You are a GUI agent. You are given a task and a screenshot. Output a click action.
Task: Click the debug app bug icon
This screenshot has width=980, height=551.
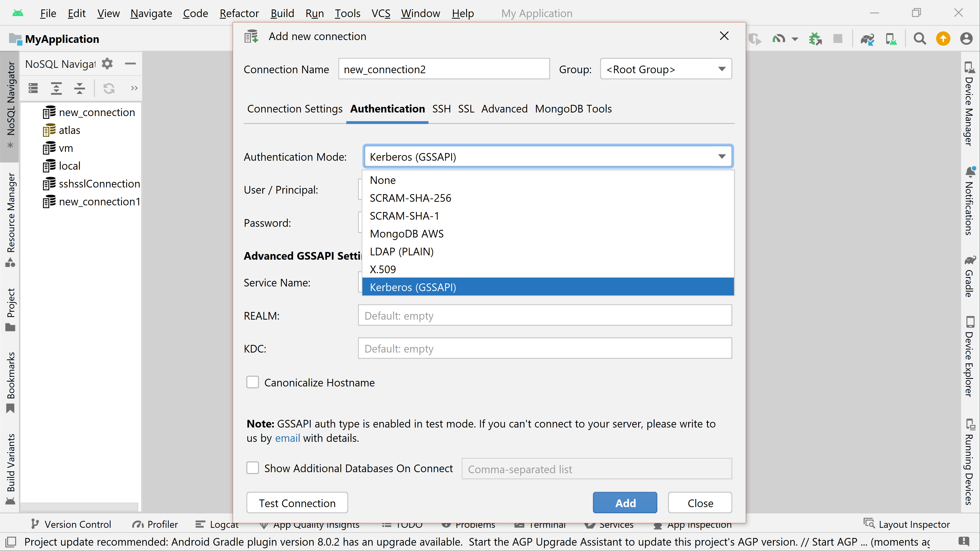[x=815, y=39]
